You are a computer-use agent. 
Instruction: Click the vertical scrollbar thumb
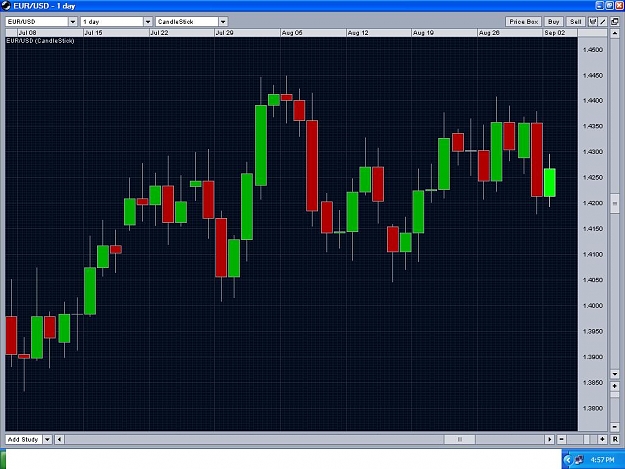[615, 204]
